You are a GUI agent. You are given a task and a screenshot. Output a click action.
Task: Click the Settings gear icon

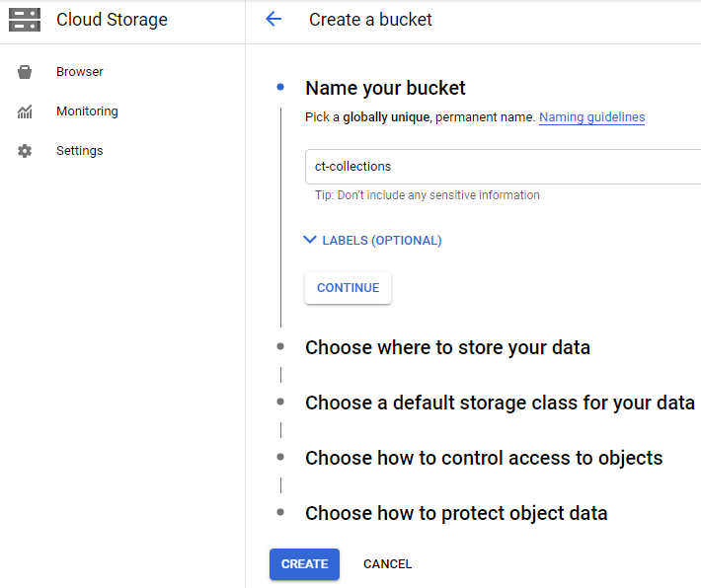click(25, 151)
